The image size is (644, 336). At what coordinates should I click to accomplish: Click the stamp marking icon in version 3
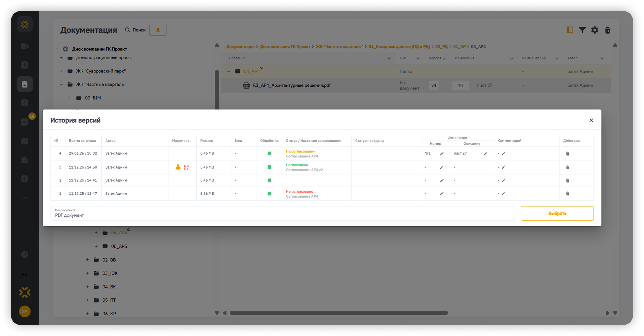178,167
